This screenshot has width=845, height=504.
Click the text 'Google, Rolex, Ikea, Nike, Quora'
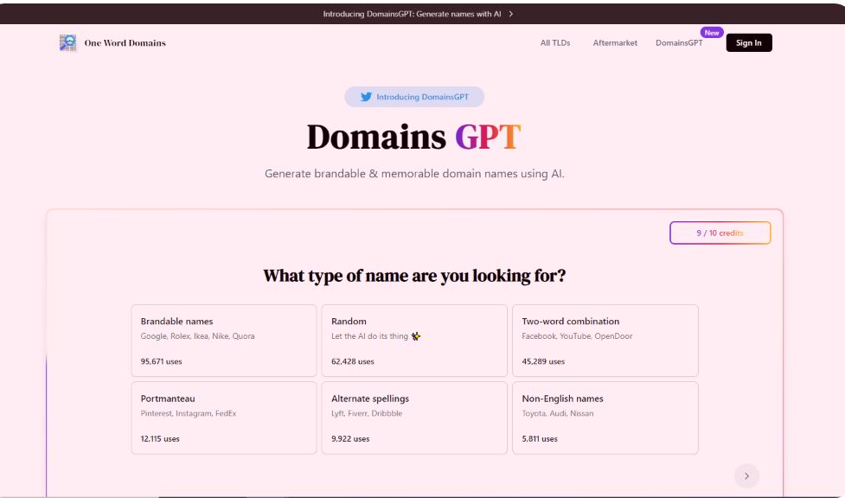(x=198, y=336)
